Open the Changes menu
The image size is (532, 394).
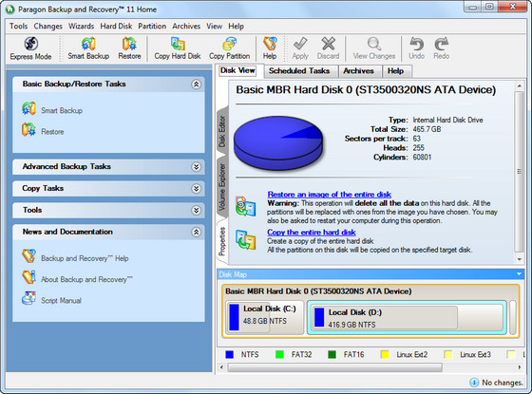tap(47, 27)
